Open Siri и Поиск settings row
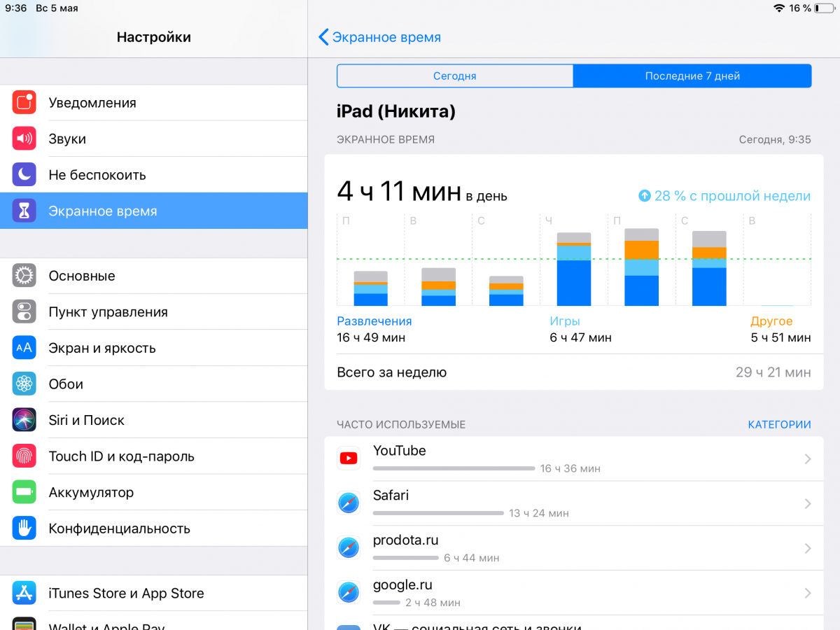Viewport: 840px width, 630px height. 154,420
